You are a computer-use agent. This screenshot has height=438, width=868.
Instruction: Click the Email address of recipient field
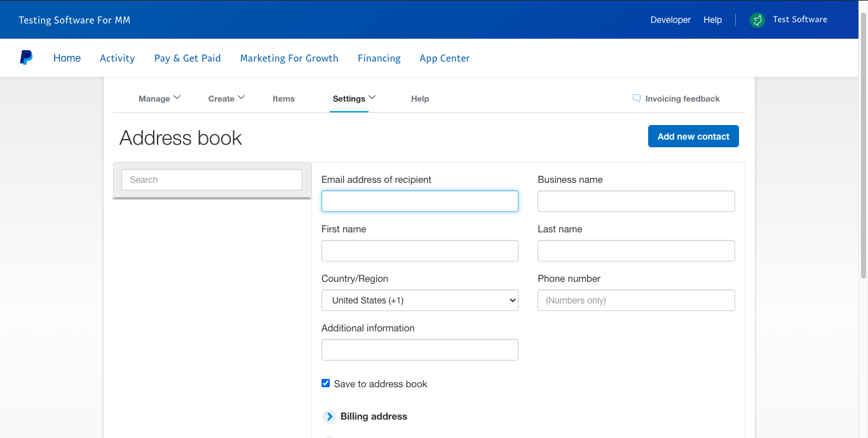[420, 201]
